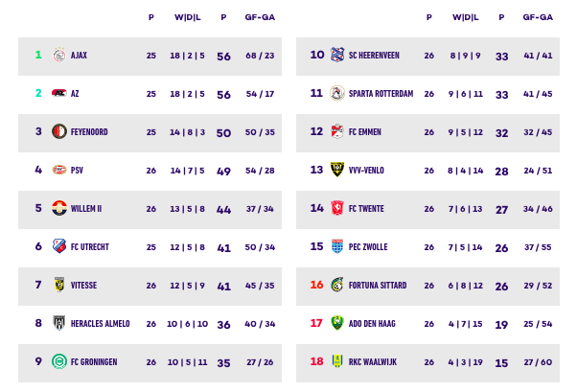Click the Ajax club logo
The width and height of the screenshot is (577, 392).
click(x=58, y=56)
